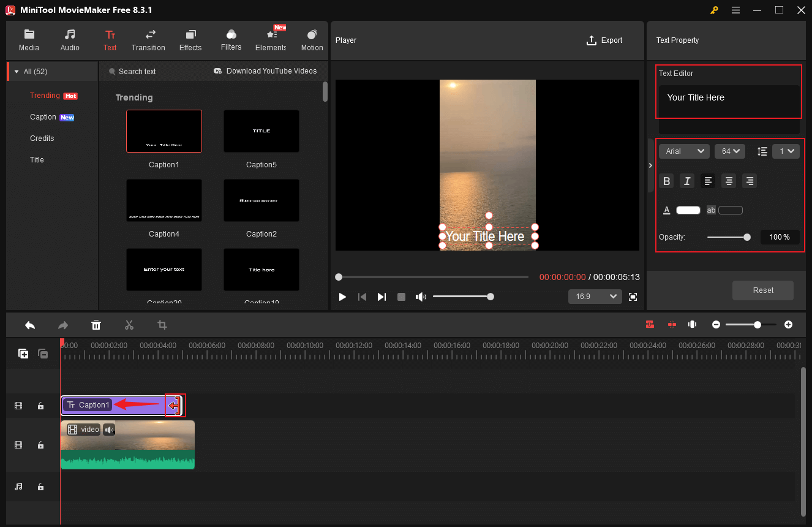Split the clip with the scissors icon
Image resolution: width=812 pixels, height=527 pixels.
tap(129, 325)
